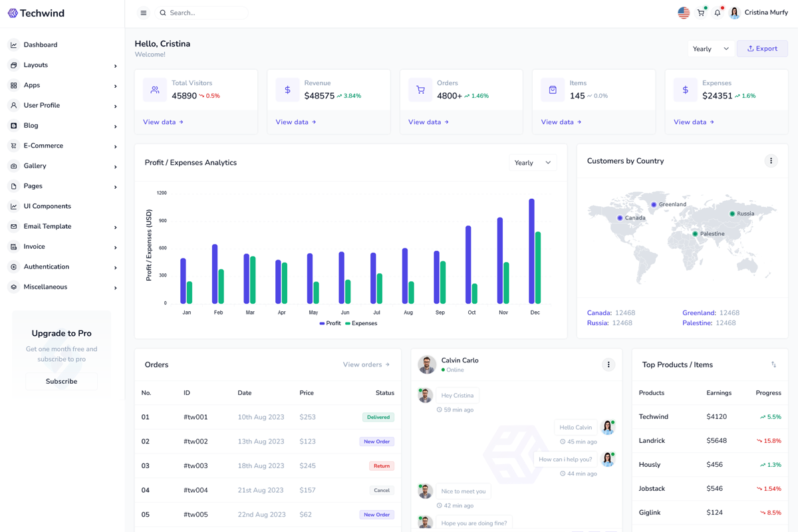Toggle the hamburger sidebar menu icon

tap(143, 13)
